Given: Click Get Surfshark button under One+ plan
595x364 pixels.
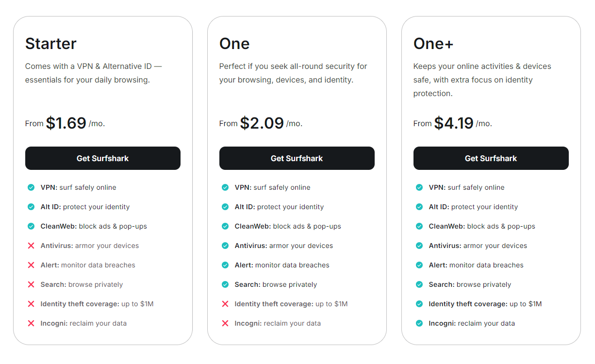Looking at the screenshot, I should point(491,158).
